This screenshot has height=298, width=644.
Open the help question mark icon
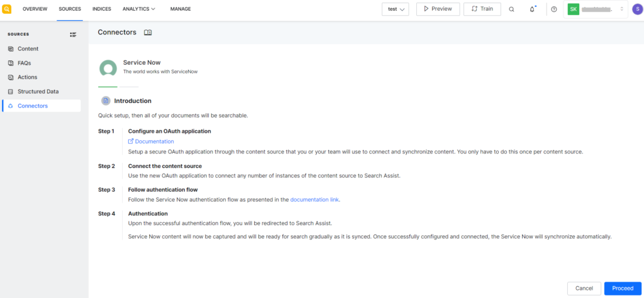coord(553,9)
